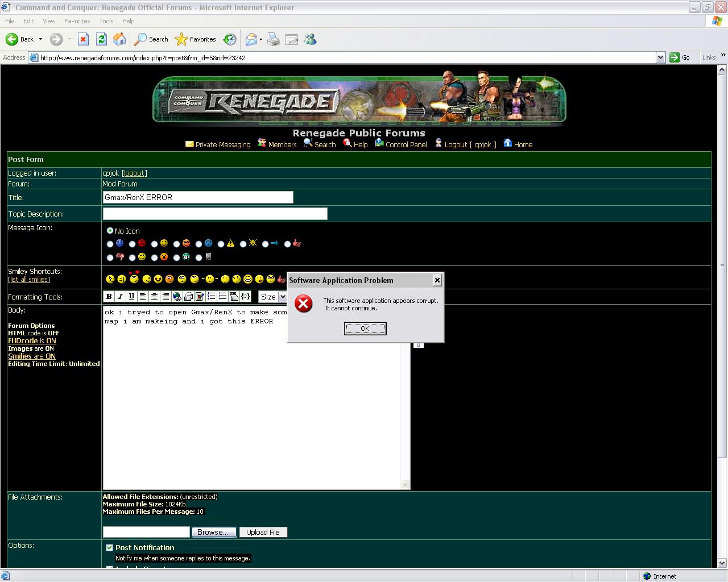Click the History toolbar icon
This screenshot has width=728, height=582.
[x=230, y=39]
